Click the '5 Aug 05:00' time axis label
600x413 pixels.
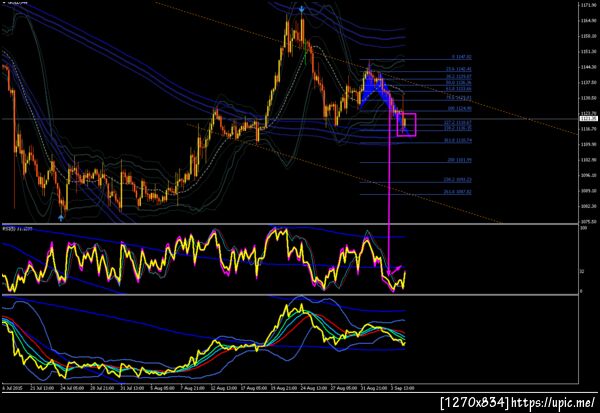163,388
